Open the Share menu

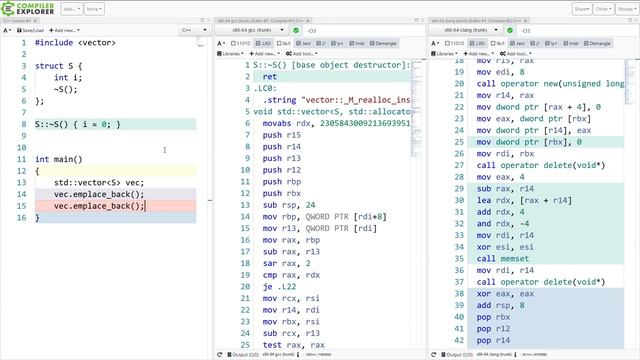tap(582, 9)
